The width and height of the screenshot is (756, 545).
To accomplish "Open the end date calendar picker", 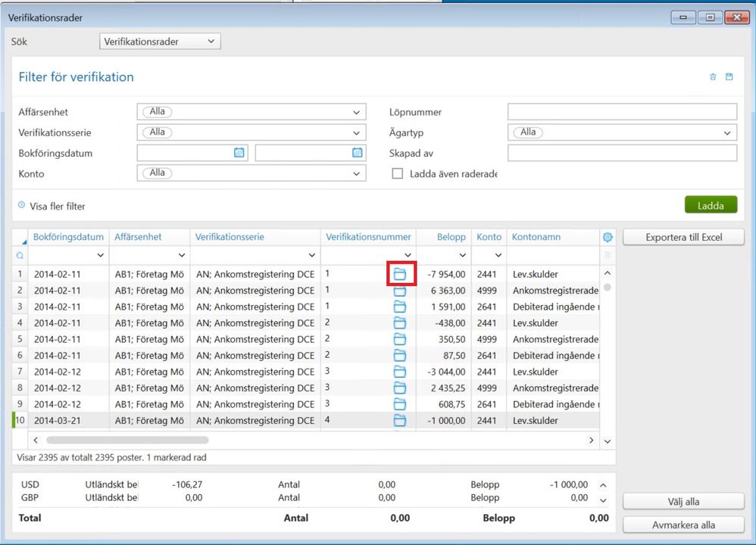I will (x=357, y=153).
